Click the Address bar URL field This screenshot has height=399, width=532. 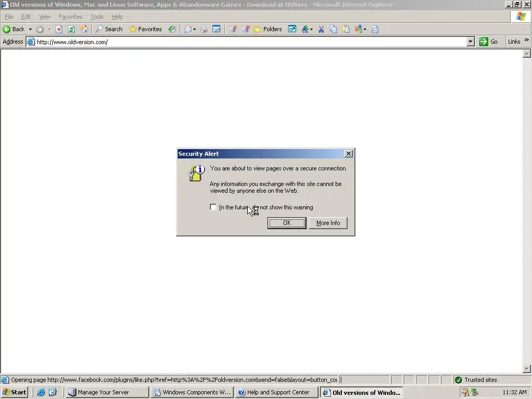point(251,42)
